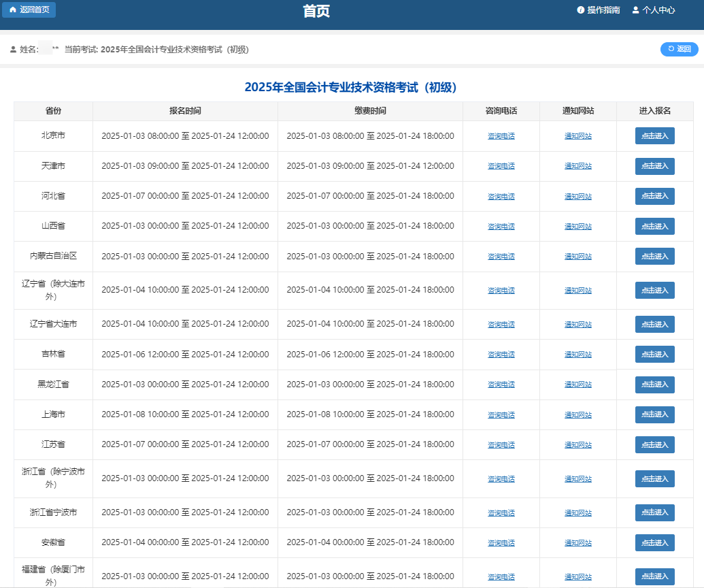Image resolution: width=704 pixels, height=588 pixels.
Task: View 咨询电话 for 吉林省
Action: point(501,355)
